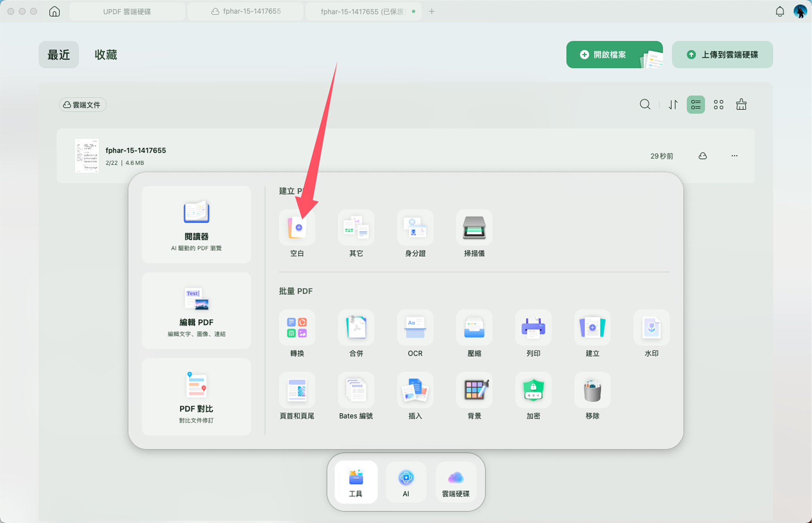Select 雲端硬碟 in the bottom dock

(456, 482)
